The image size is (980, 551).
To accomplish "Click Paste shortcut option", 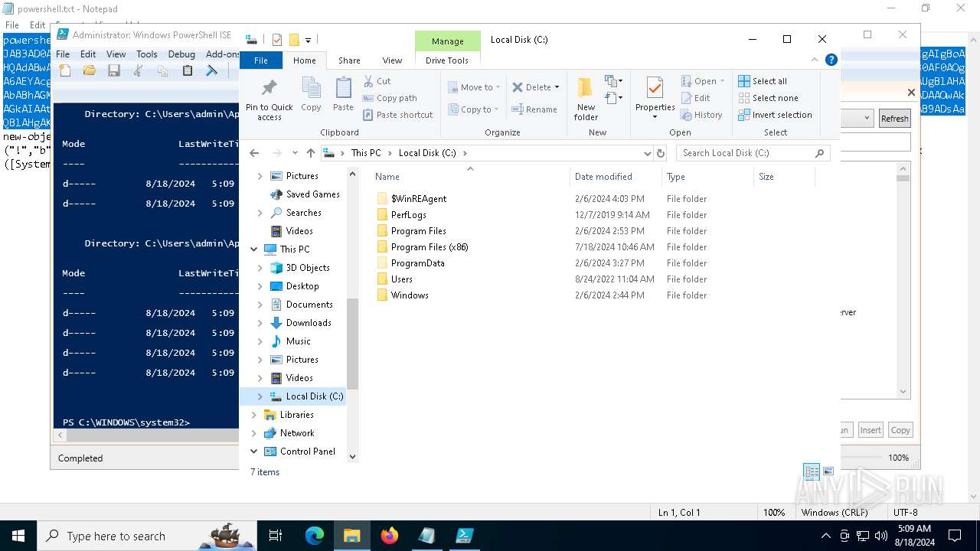I will click(397, 115).
